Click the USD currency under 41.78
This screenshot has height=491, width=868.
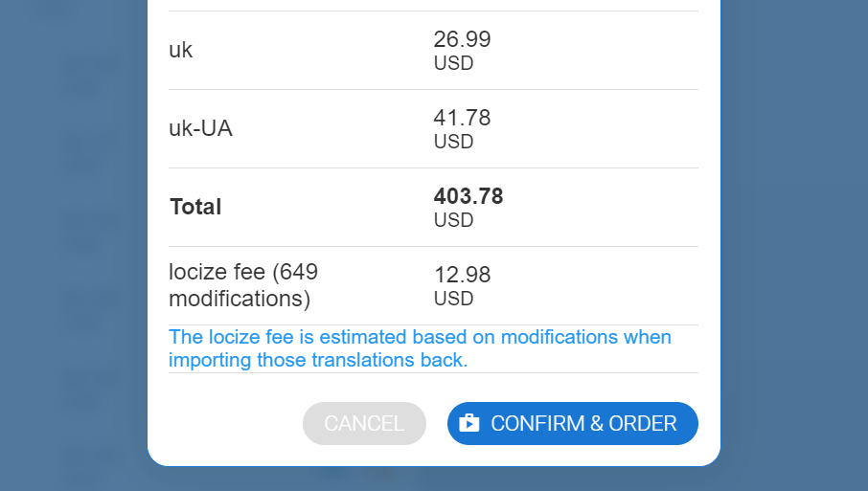tap(453, 142)
